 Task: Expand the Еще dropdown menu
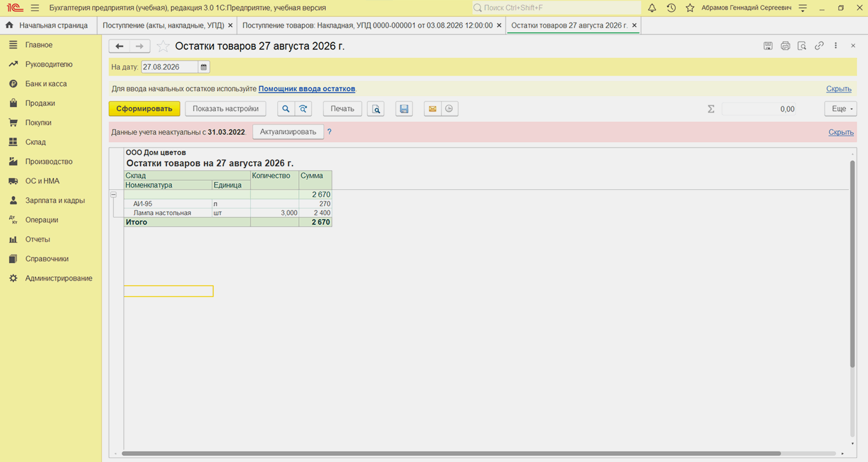tap(840, 109)
